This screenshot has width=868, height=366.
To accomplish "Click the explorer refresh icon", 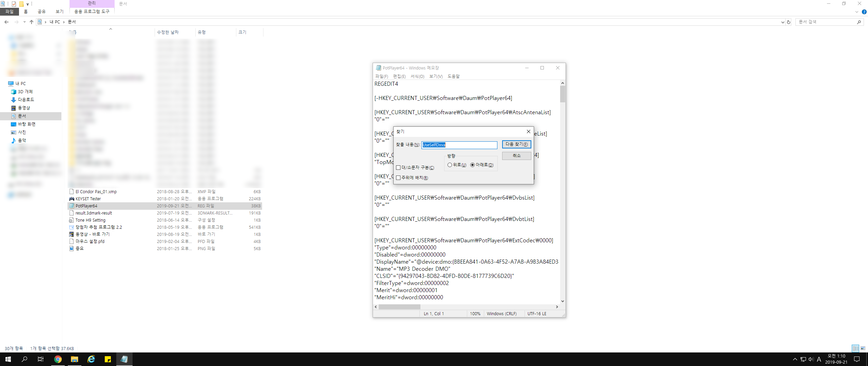I will [789, 22].
